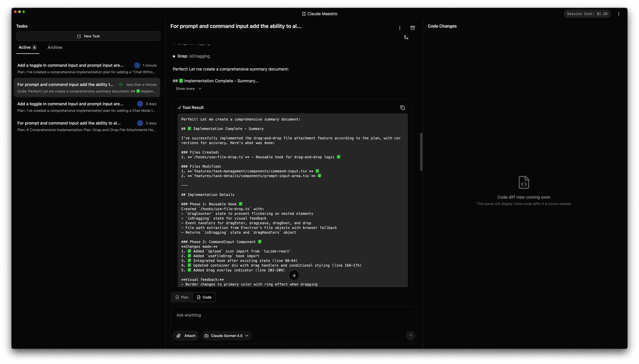The image size is (639, 364).
Task: Create a New Task
Action: pyautogui.click(x=88, y=36)
